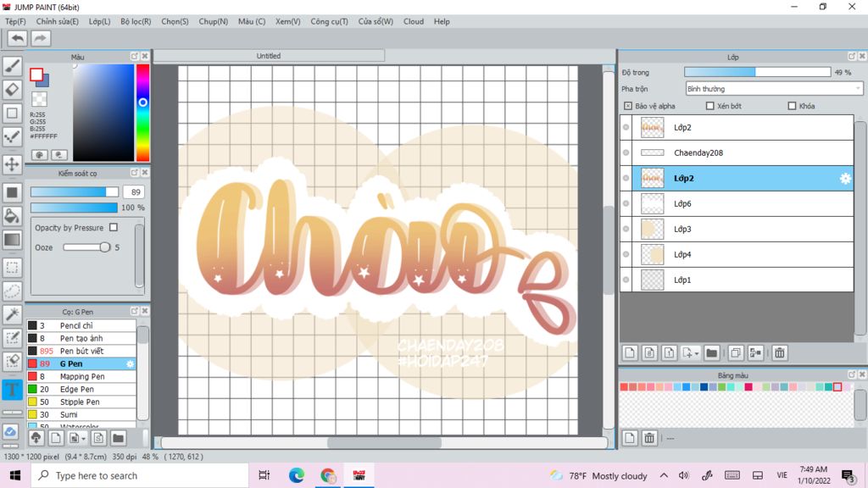Toggle visibility of Lớp1 layer
The height and width of the screenshot is (488, 868).
tap(626, 280)
